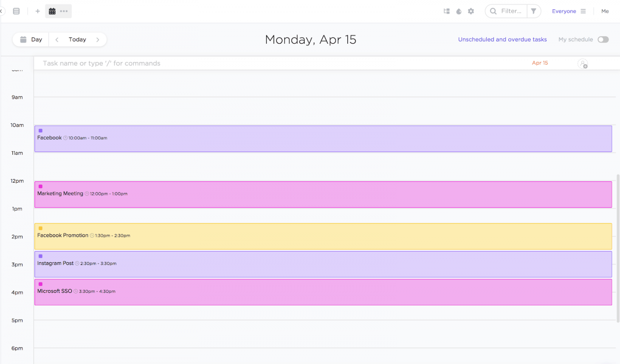Open the color theme droplet icon
This screenshot has width=620, height=364.
point(459,11)
